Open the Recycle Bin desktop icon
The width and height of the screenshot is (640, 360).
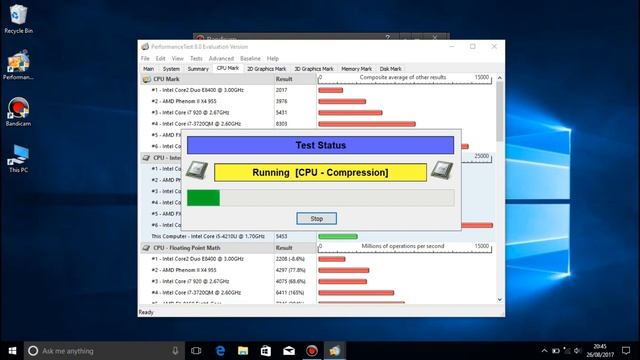pos(18,19)
